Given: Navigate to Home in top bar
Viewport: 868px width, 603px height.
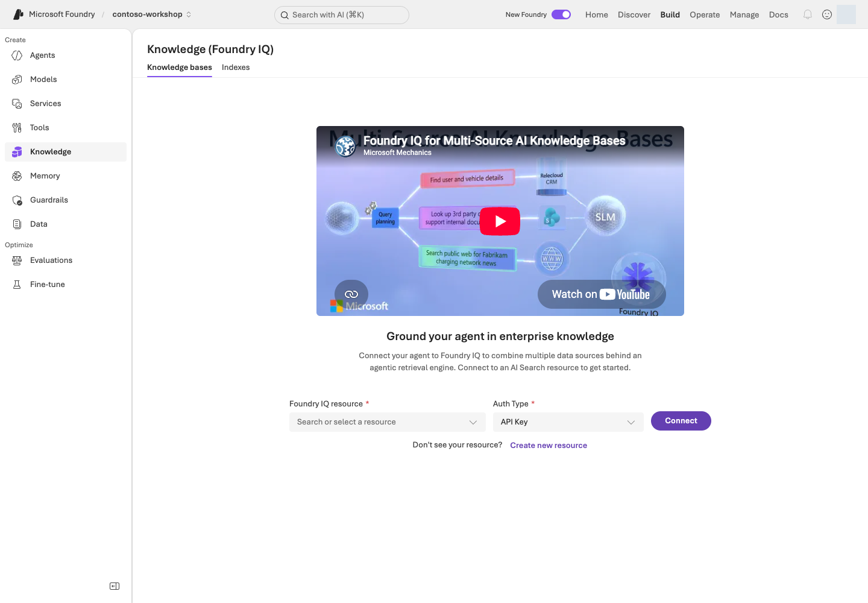Looking at the screenshot, I should pyautogui.click(x=597, y=14).
